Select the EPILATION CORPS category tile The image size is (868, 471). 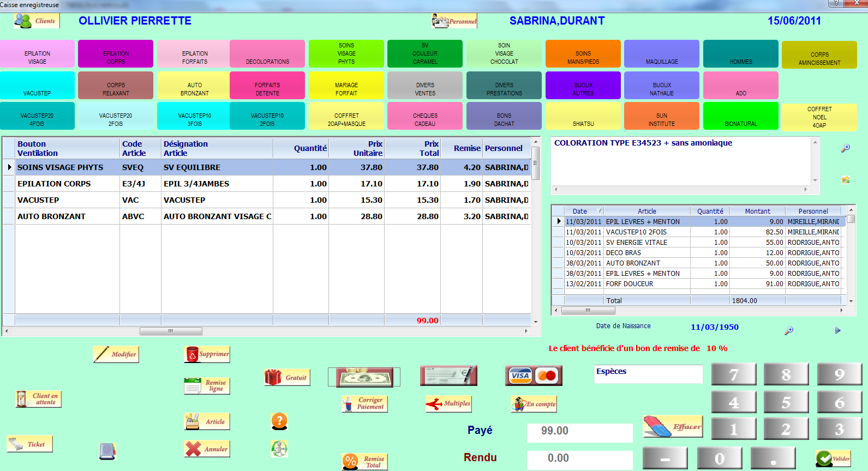click(x=116, y=54)
